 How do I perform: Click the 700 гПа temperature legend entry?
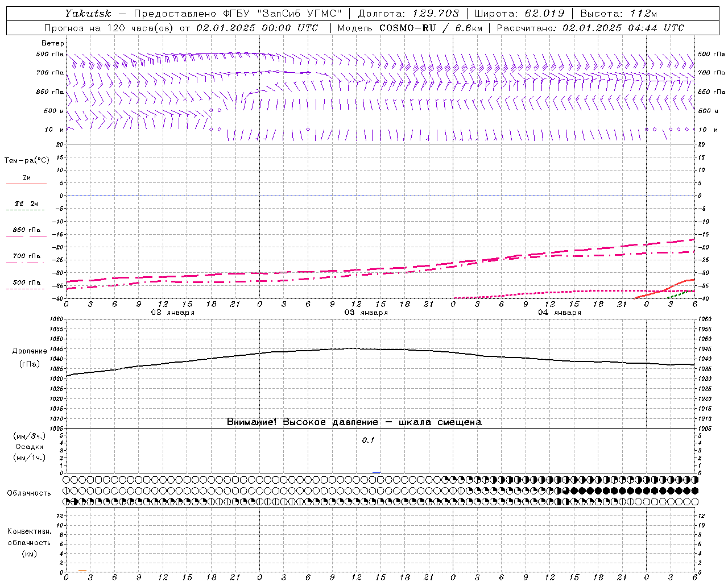point(27,256)
